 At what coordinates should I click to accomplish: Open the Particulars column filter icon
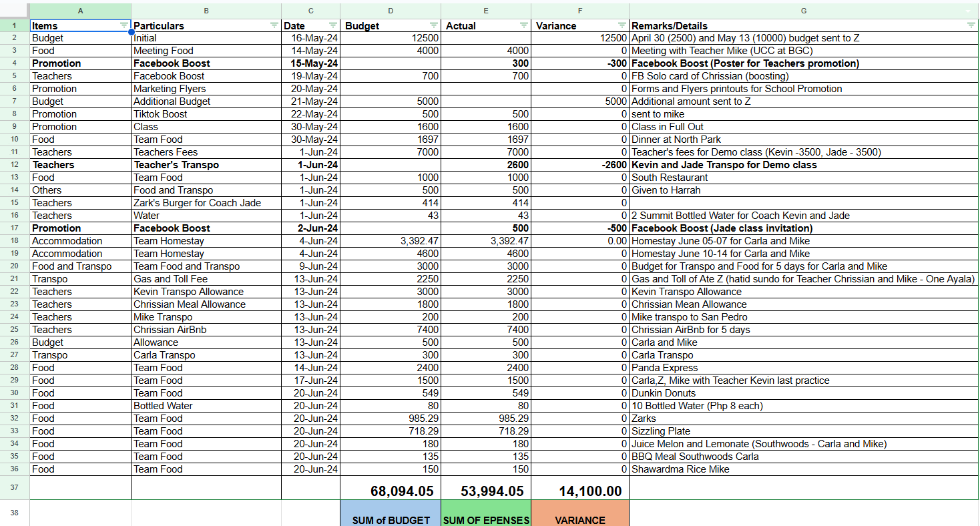[x=274, y=25]
